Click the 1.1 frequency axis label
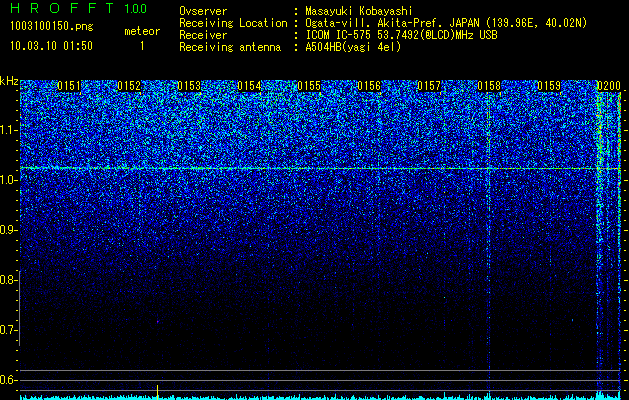The image size is (629, 400). [x=8, y=130]
